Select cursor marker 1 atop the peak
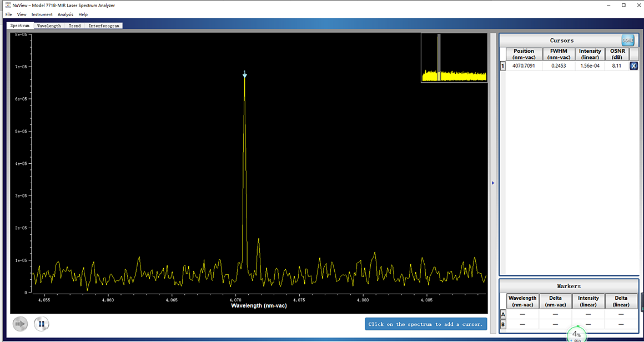644x342 pixels. [244, 74]
